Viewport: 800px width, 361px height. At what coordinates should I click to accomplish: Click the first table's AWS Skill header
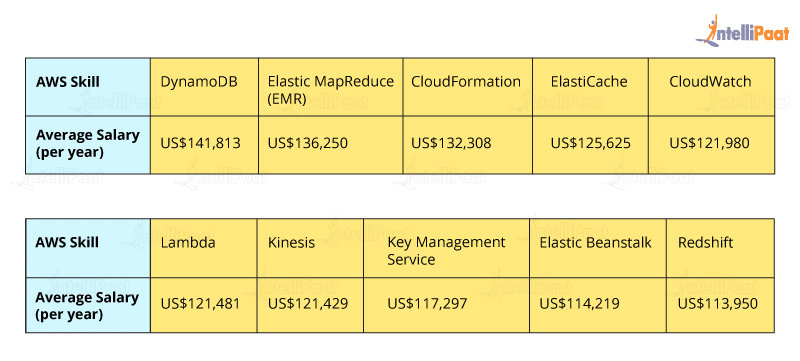(x=88, y=87)
